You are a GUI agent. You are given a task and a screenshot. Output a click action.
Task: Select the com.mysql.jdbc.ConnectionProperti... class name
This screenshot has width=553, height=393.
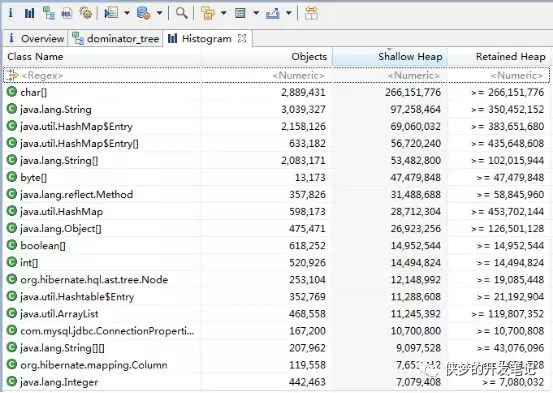click(107, 331)
